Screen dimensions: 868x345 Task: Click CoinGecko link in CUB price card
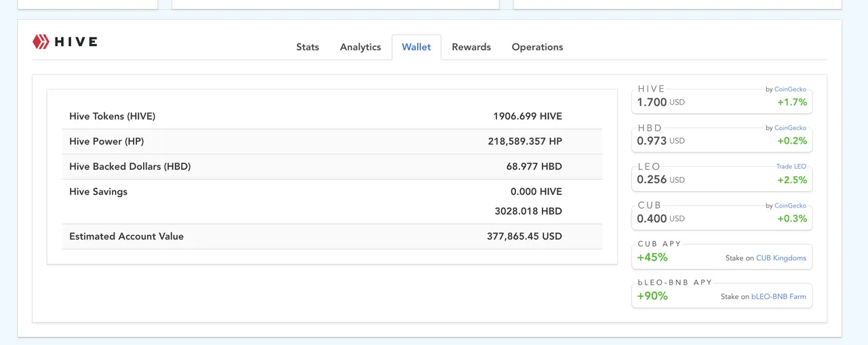point(790,205)
